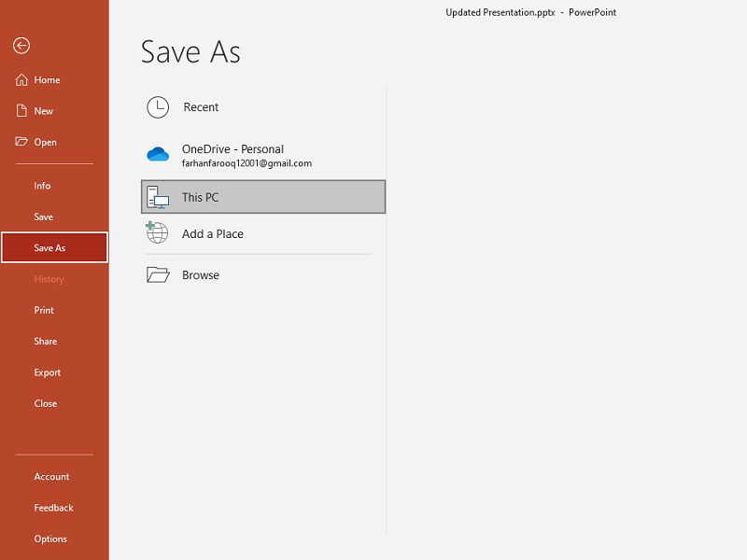The width and height of the screenshot is (747, 560).
Task: Open the Account page
Action: tap(54, 476)
